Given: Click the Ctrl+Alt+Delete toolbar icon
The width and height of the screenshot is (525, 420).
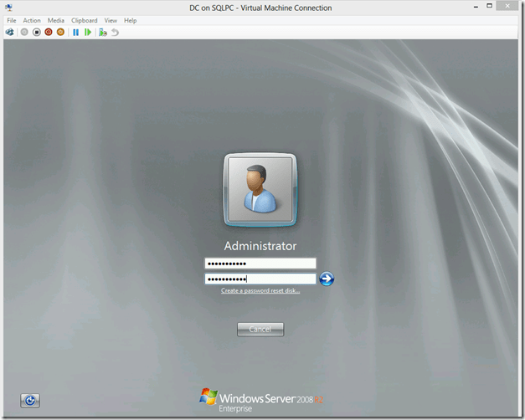Looking at the screenshot, I should [x=10, y=32].
